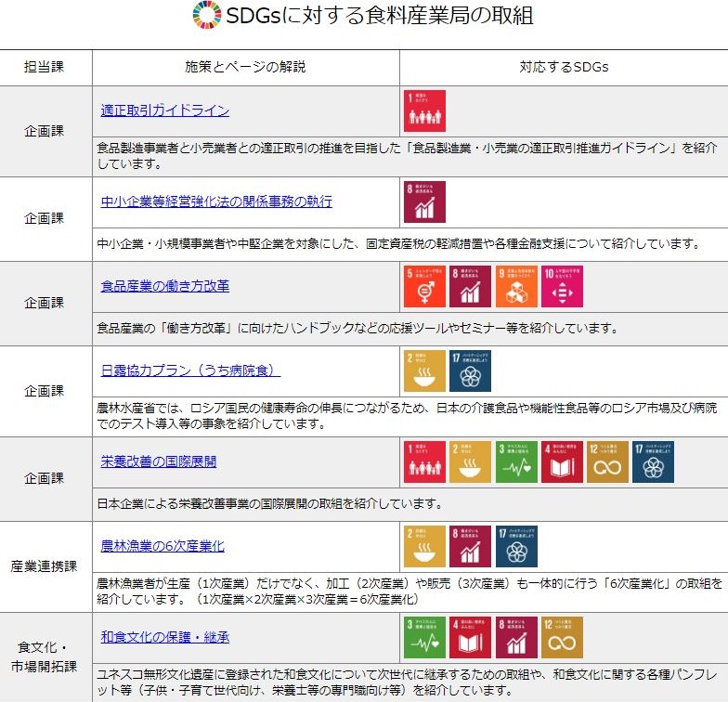Open the 栄養改善の国際展開 link
Viewport: 728px width, 702px height.
[158, 461]
